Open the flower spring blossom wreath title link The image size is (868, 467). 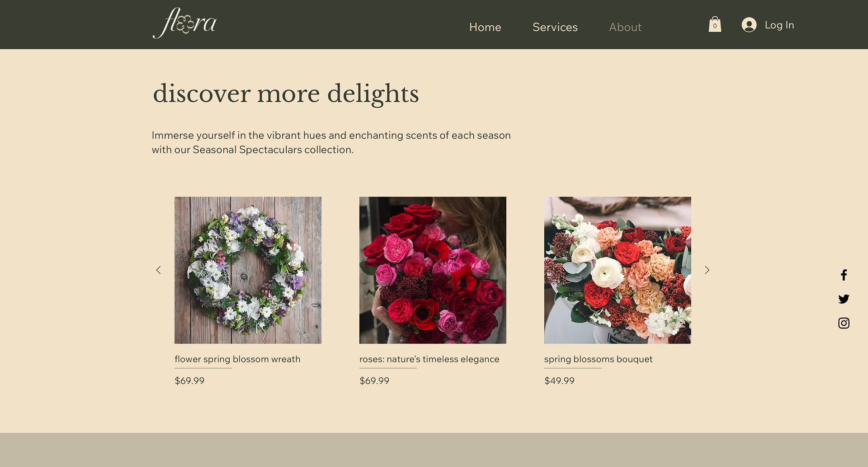237,359
